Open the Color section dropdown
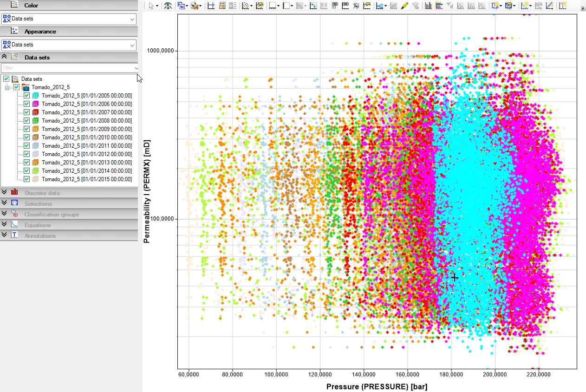 tap(69, 19)
